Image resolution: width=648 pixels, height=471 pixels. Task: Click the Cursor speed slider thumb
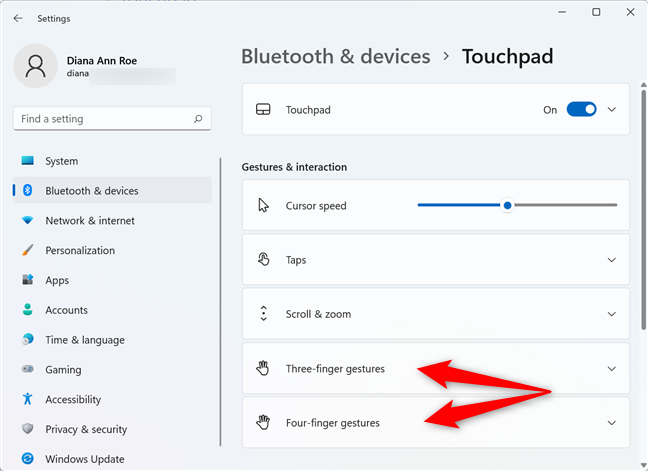[507, 205]
